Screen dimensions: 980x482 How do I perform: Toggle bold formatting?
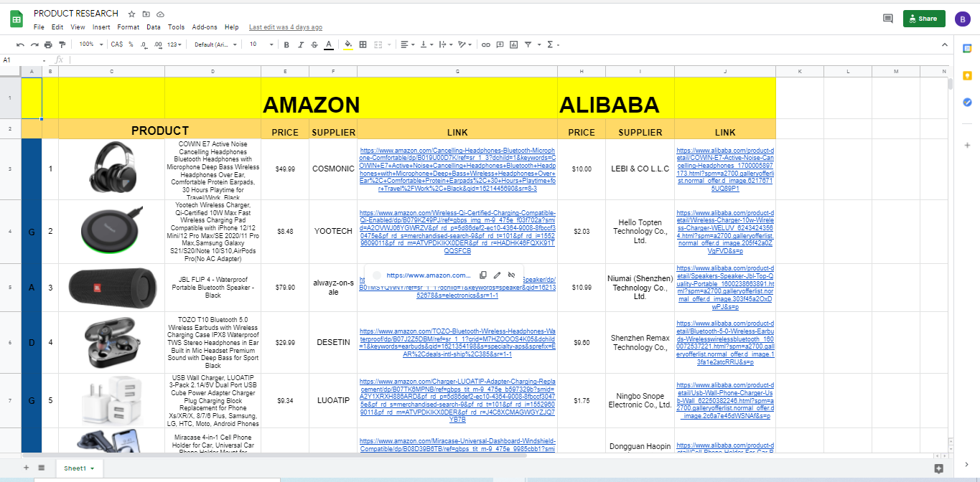pyautogui.click(x=286, y=44)
